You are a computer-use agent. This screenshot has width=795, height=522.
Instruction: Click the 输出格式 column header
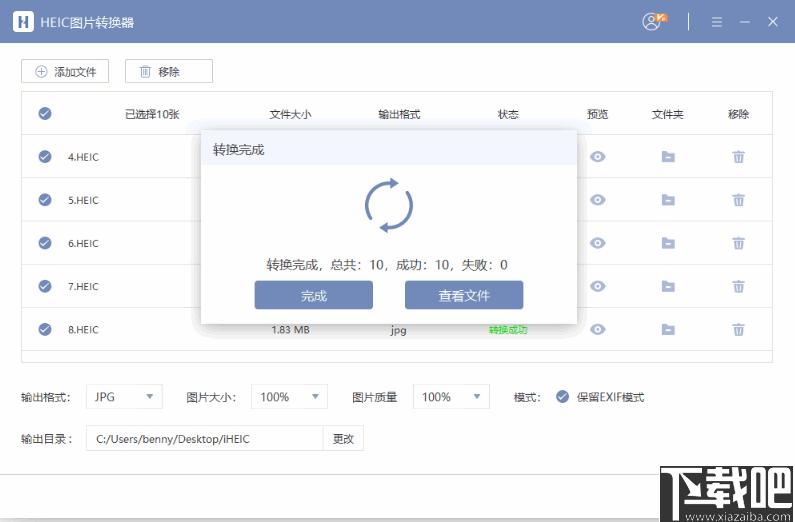click(x=400, y=114)
